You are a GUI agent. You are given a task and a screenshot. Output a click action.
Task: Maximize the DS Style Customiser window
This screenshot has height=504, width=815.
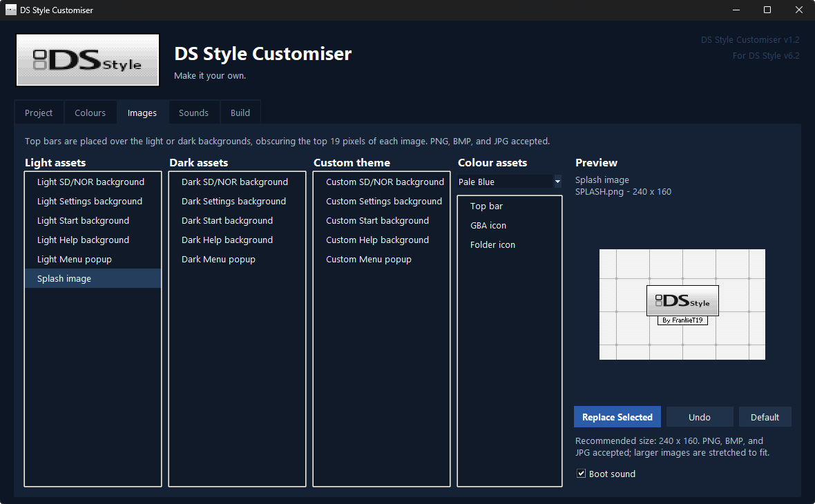(x=767, y=10)
